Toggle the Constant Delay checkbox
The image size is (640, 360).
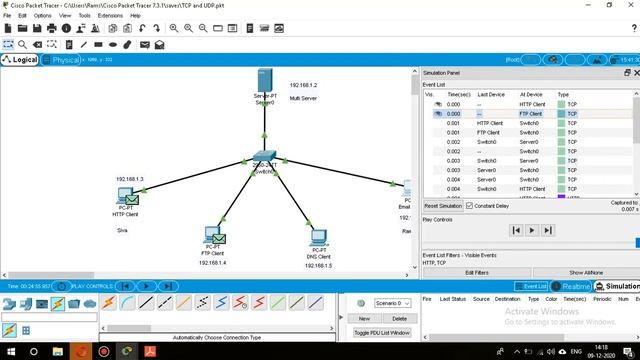tap(469, 206)
